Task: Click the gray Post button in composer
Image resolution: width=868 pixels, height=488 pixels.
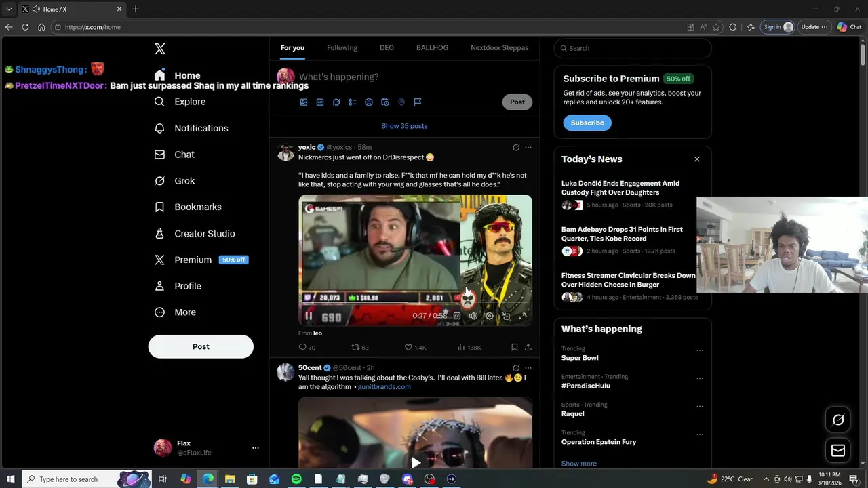Action: (517, 102)
